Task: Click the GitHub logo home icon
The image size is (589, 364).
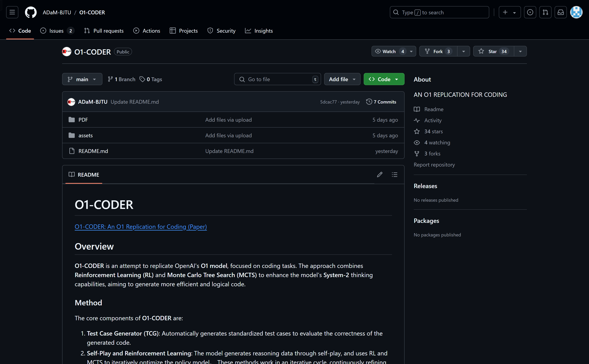Action: [31, 12]
